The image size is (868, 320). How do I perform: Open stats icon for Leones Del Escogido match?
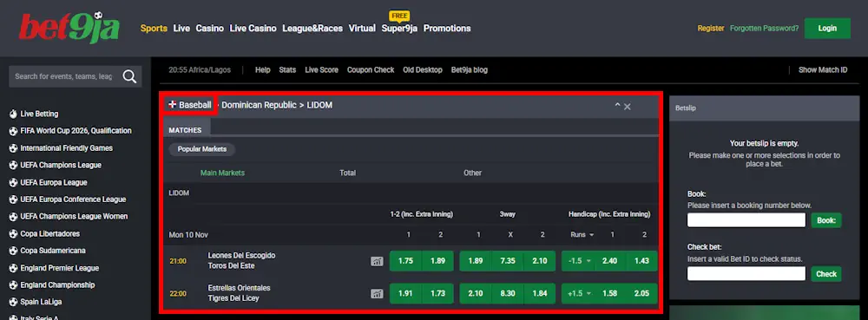coord(377,261)
